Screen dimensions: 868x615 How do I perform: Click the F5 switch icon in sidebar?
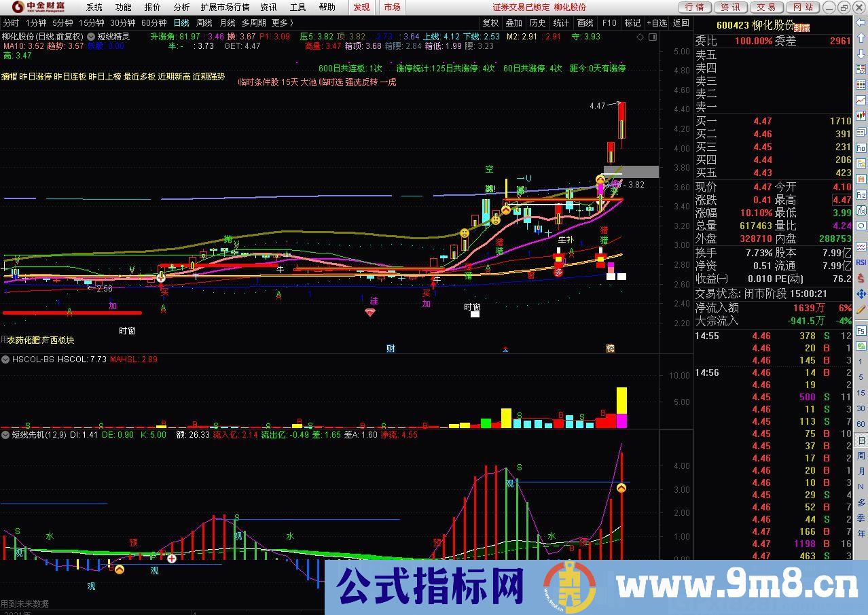(x=861, y=331)
